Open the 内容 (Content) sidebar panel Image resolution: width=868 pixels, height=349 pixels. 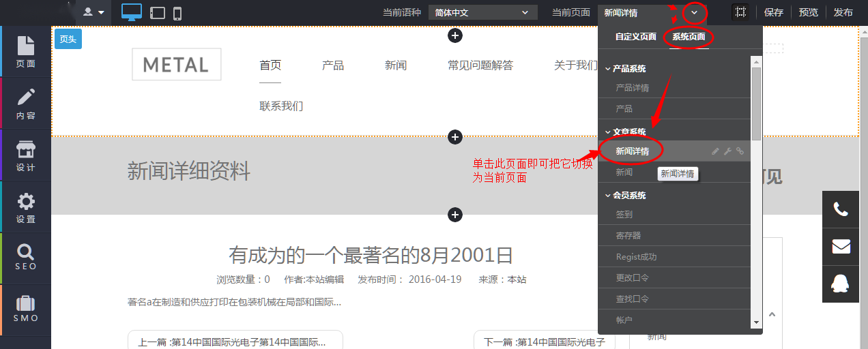26,104
